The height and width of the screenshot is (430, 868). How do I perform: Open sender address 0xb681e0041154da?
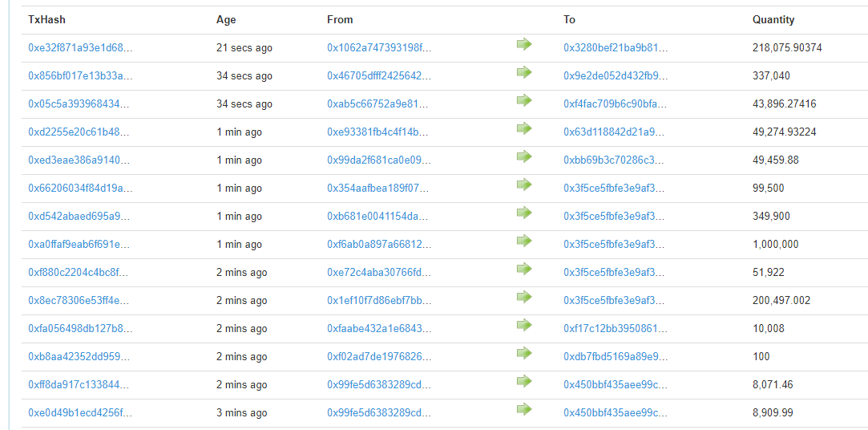click(x=378, y=217)
